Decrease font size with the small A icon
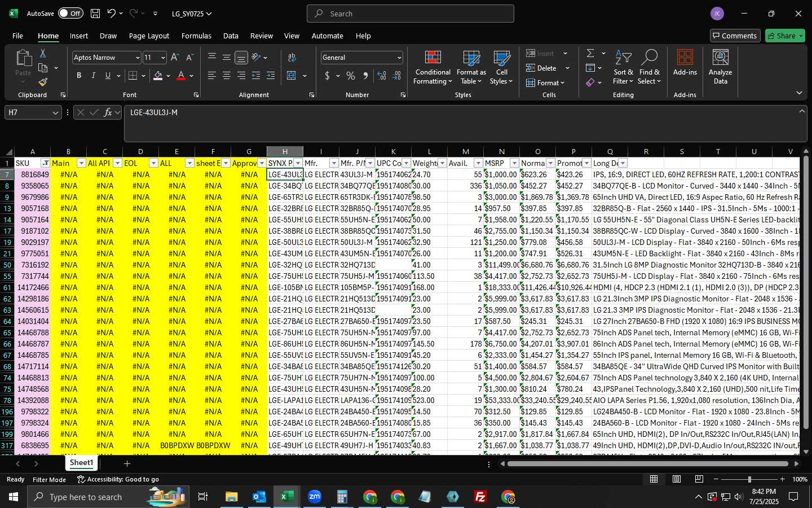The height and width of the screenshot is (508, 812). point(189,58)
